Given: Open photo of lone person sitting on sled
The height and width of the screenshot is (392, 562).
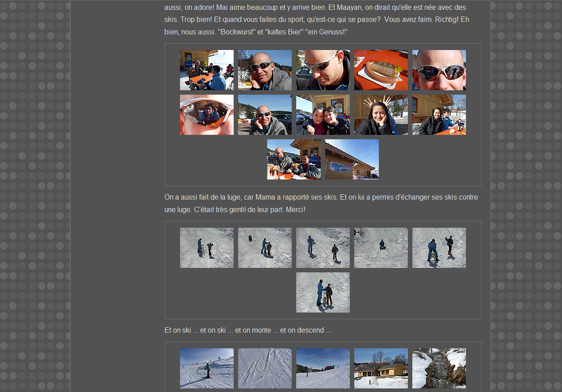Looking at the screenshot, I should tap(381, 248).
